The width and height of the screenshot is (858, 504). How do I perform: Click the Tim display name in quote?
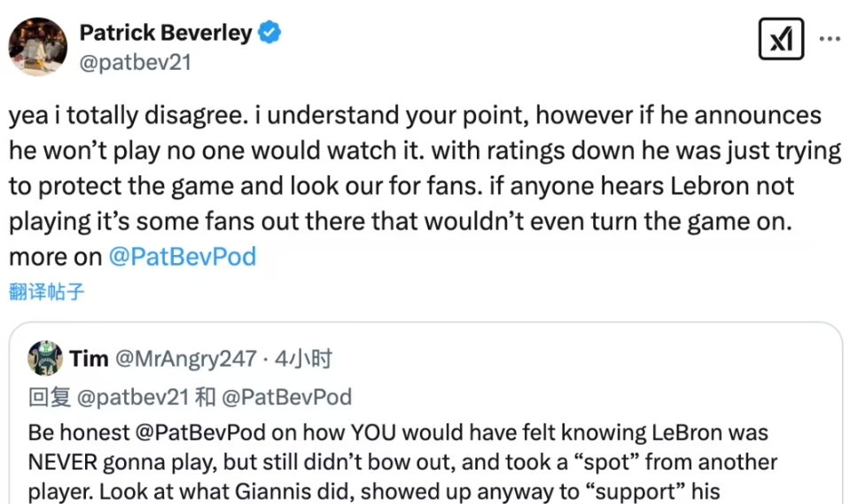[89, 359]
